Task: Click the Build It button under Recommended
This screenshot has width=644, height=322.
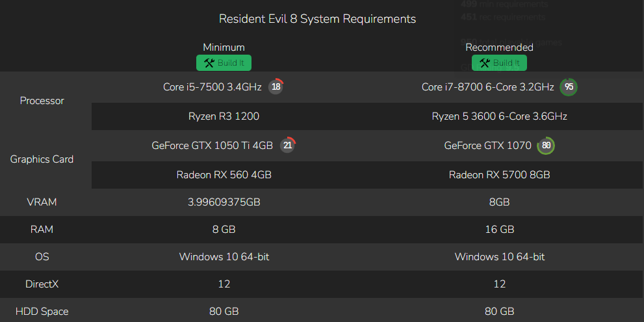Action: [x=499, y=63]
